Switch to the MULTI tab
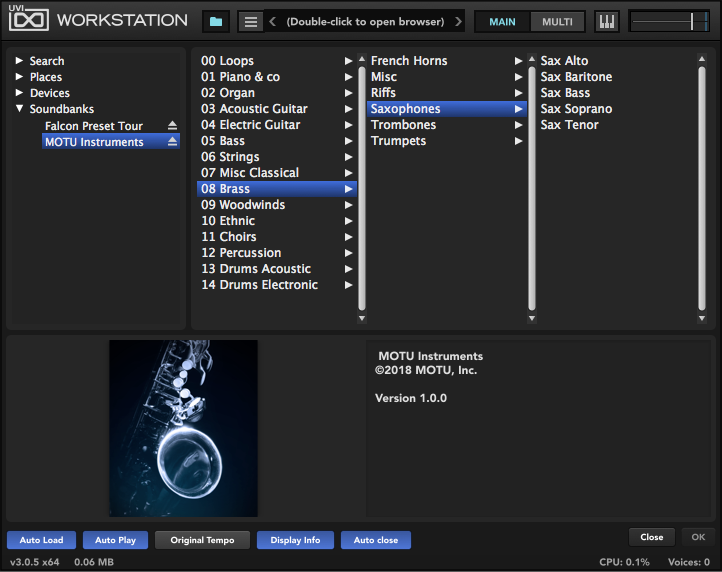The image size is (722, 572). point(557,22)
